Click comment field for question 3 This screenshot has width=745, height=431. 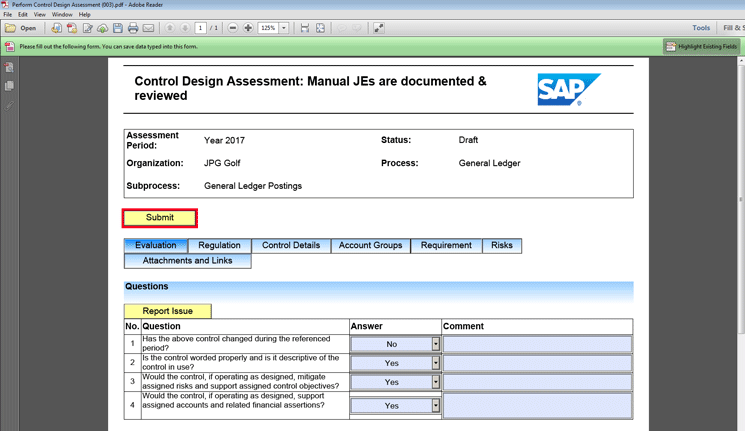click(537, 382)
